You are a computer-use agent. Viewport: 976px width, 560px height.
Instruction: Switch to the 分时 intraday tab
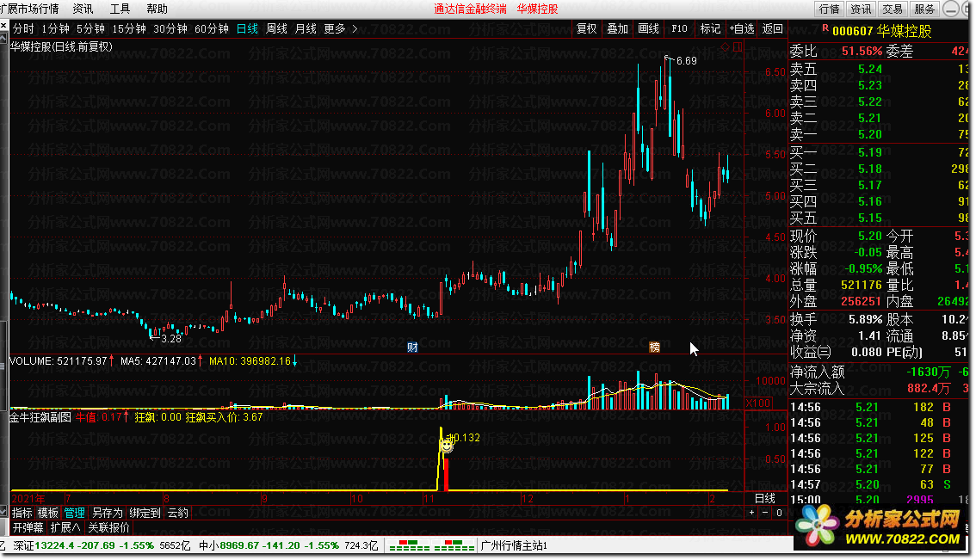click(23, 28)
